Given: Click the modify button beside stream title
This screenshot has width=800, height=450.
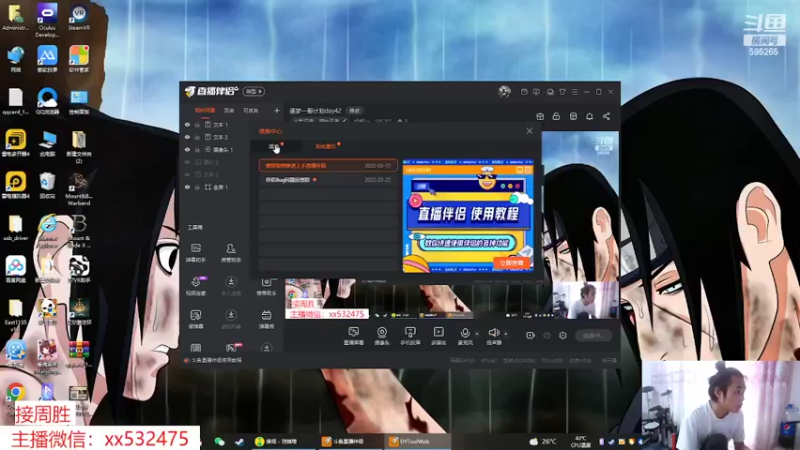Looking at the screenshot, I should click(354, 111).
